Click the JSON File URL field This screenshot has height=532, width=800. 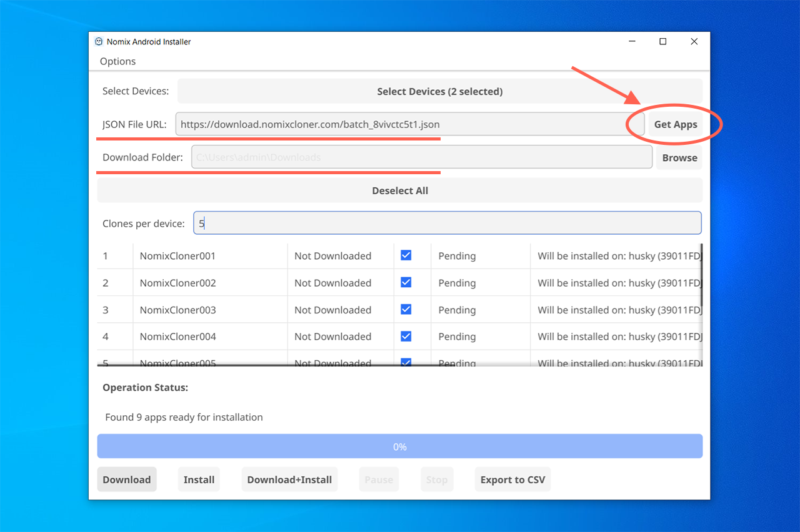click(410, 124)
